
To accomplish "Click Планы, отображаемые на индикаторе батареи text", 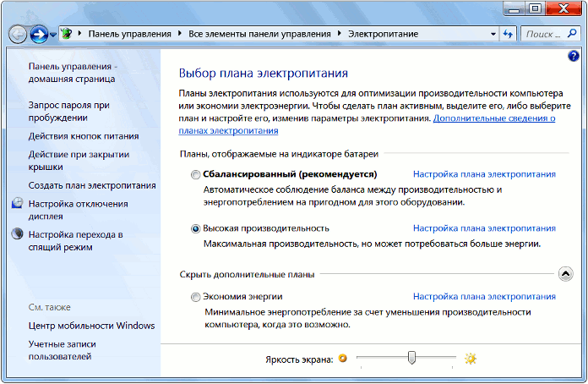I will (279, 154).
